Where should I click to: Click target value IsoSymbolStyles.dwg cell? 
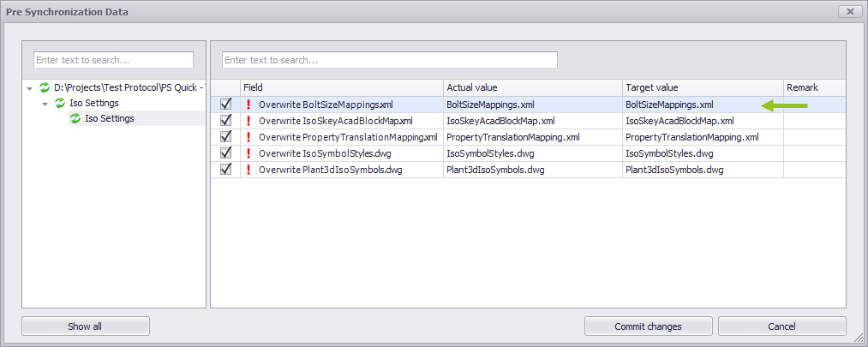[x=703, y=153]
